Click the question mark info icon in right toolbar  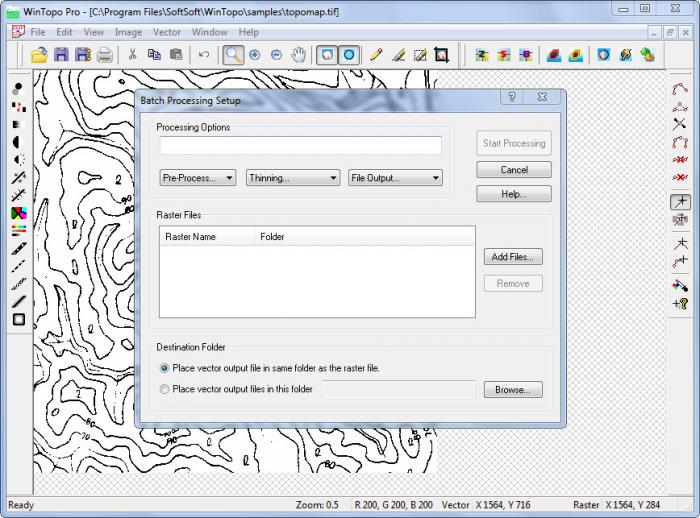pos(680,304)
